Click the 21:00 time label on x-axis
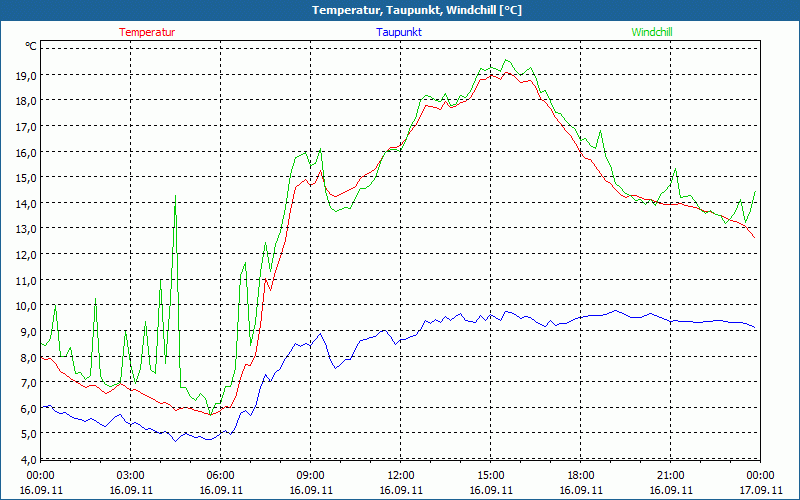 coord(670,476)
